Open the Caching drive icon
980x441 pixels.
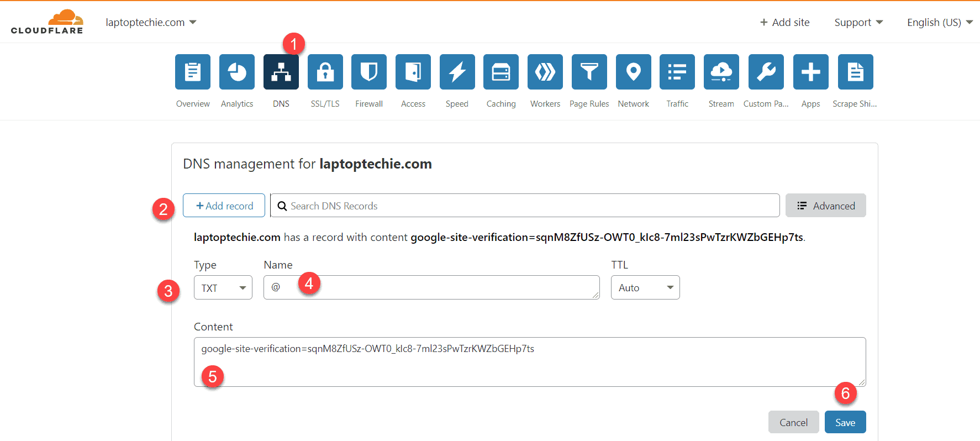(501, 72)
